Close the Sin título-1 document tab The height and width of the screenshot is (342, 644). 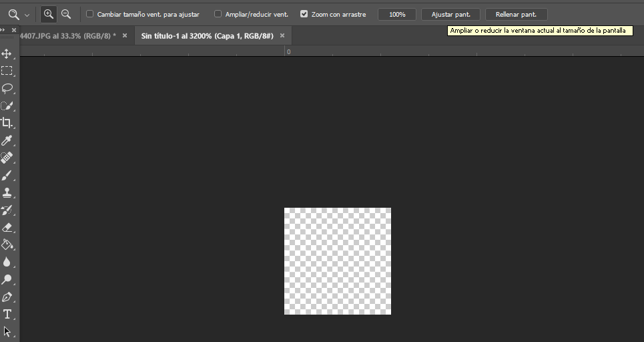point(282,35)
